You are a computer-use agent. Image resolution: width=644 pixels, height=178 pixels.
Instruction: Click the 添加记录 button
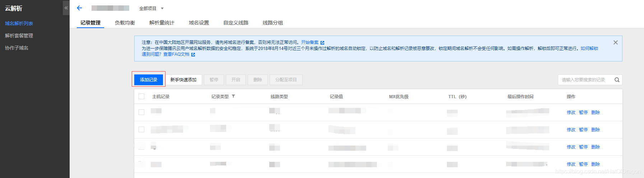tap(149, 79)
